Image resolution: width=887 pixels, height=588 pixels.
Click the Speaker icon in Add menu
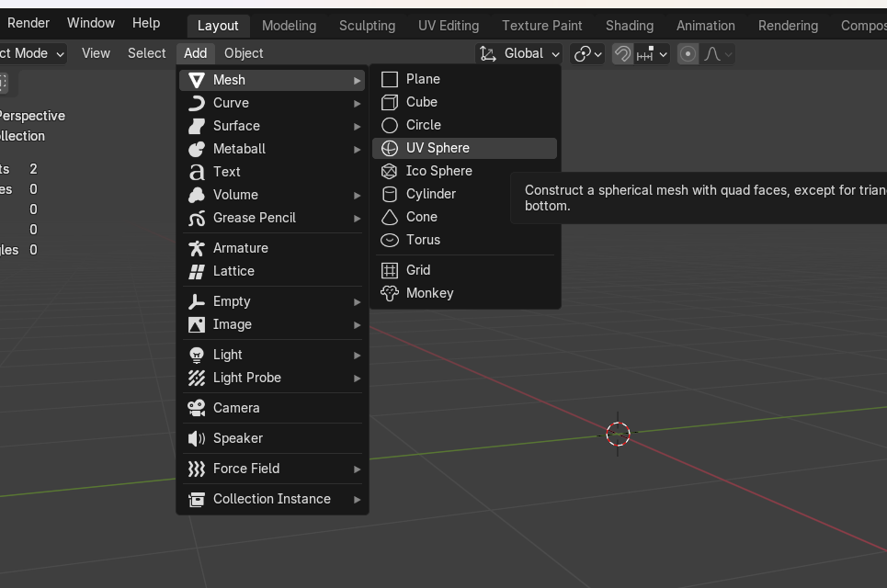click(197, 439)
